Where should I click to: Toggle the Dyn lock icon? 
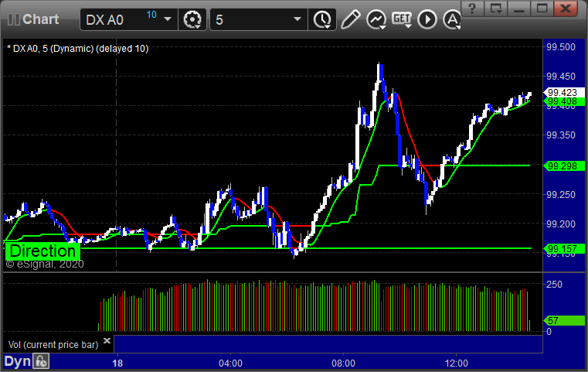tap(41, 361)
